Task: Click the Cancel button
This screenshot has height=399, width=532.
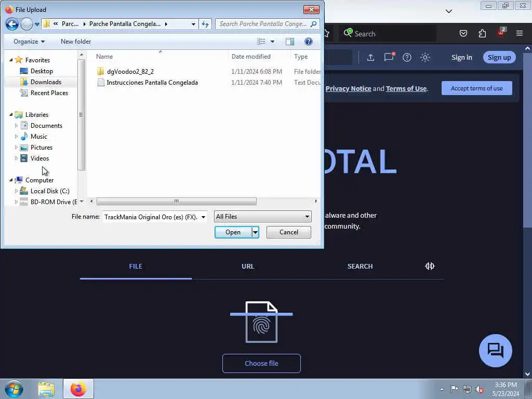Action: 289,232
